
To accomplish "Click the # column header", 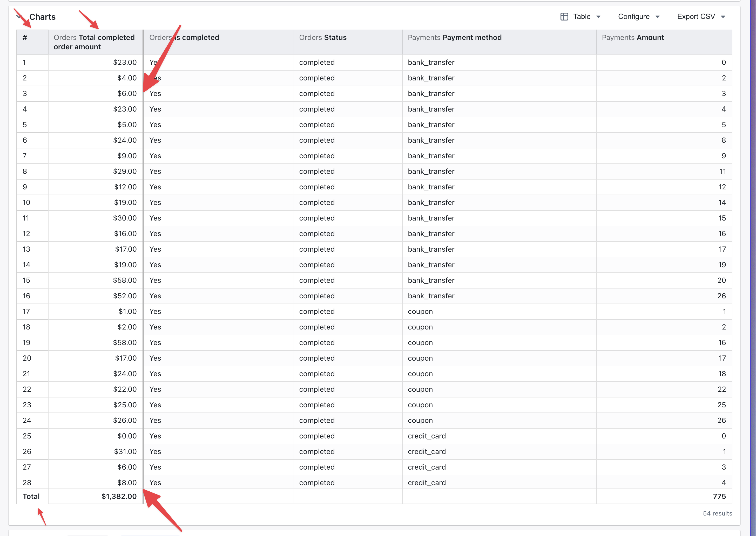I will (x=32, y=42).
